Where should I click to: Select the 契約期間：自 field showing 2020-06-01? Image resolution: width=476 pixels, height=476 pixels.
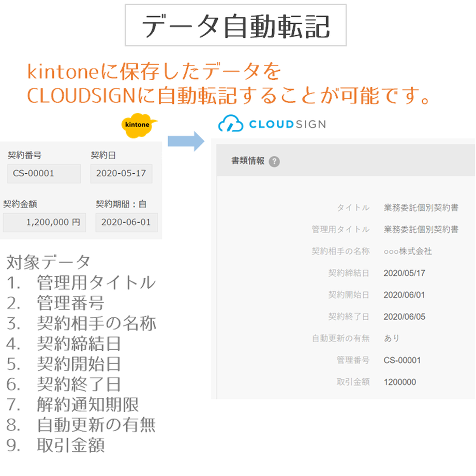point(127,222)
